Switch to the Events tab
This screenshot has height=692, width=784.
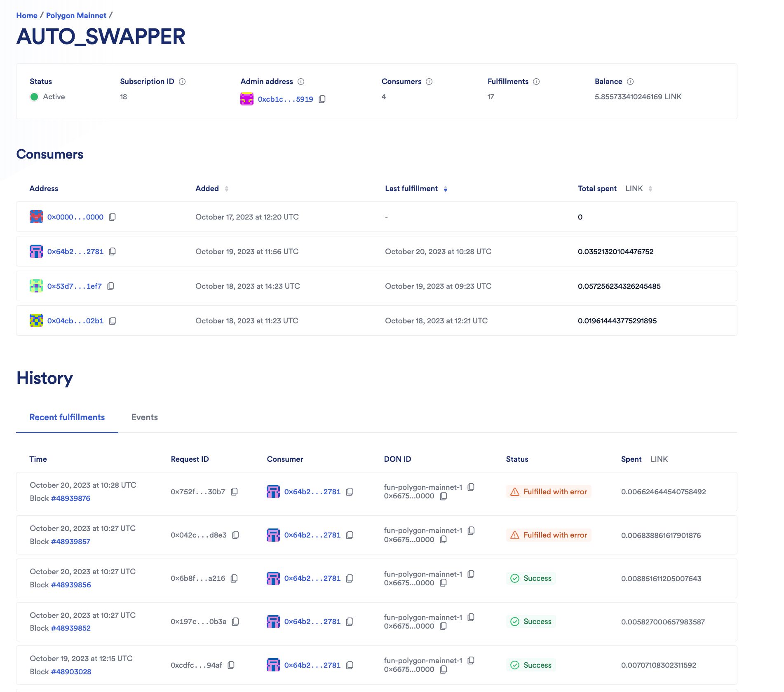(145, 417)
